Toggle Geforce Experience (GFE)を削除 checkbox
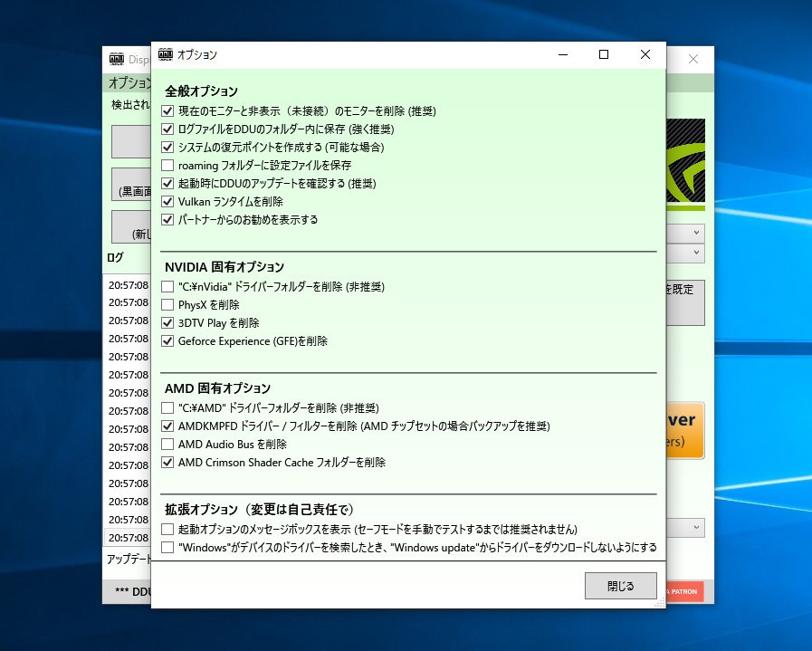This screenshot has width=812, height=651. coord(167,340)
